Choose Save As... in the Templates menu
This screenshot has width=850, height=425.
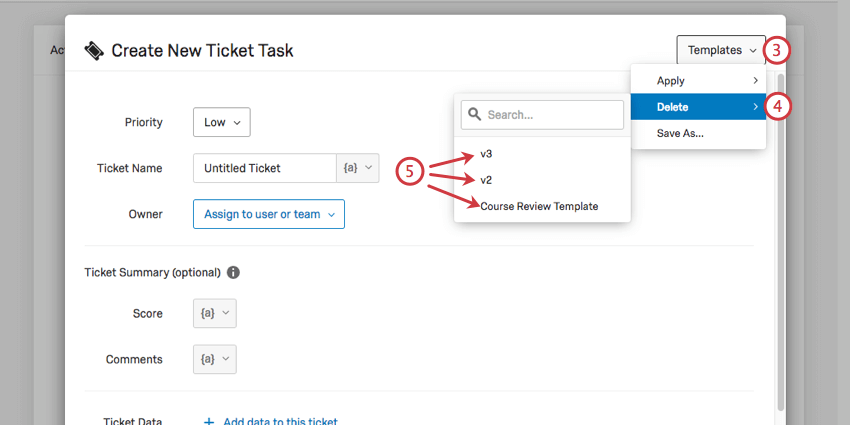tap(680, 133)
